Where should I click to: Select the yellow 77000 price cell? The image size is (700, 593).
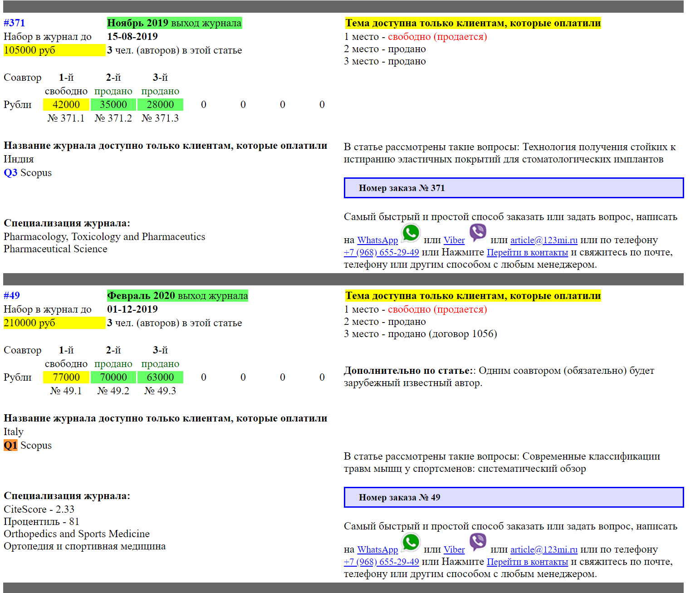tap(66, 377)
